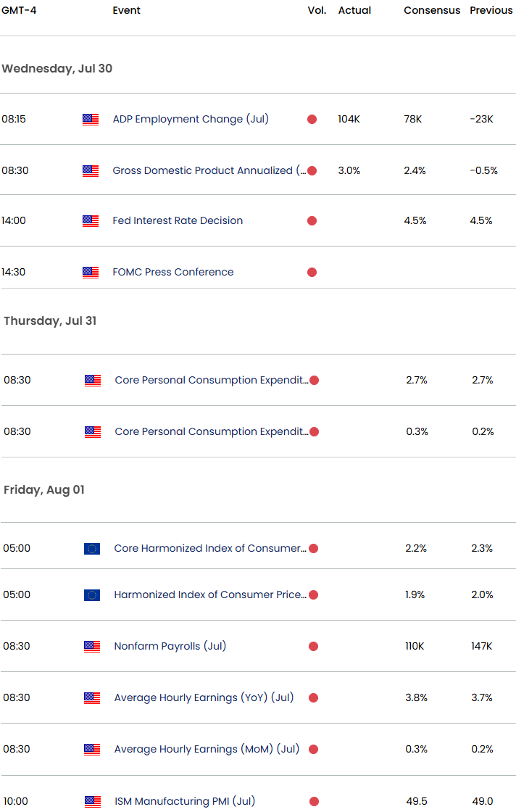
Task: Click the Consensus column header
Action: (432, 10)
